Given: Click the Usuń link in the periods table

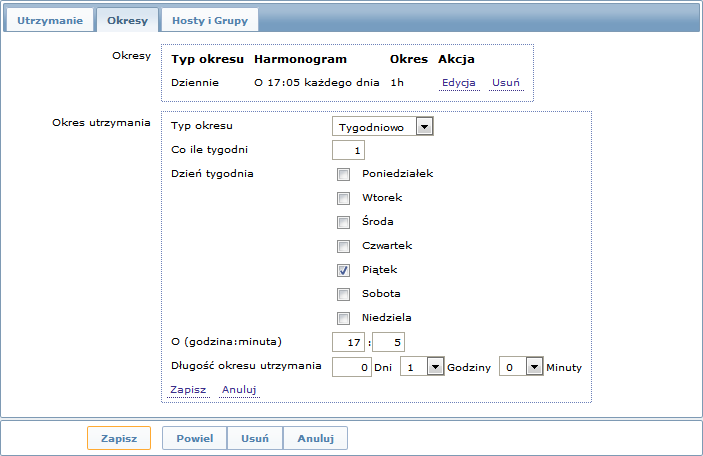Looking at the screenshot, I should 506,83.
